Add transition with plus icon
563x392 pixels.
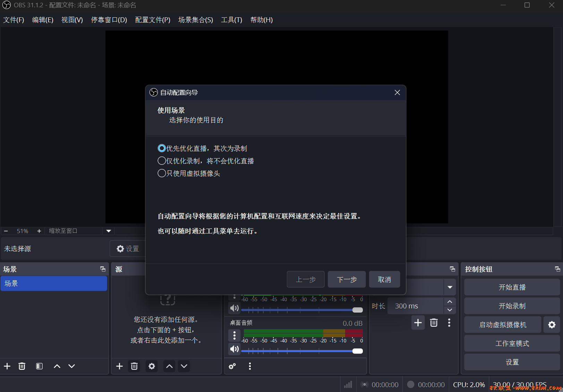coord(418,323)
